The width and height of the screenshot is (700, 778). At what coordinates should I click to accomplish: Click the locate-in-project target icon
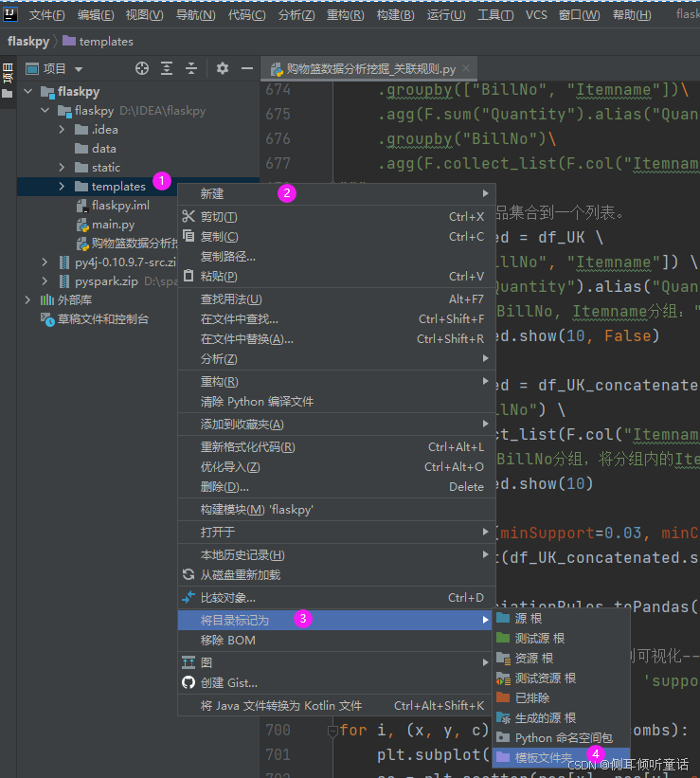coord(142,68)
